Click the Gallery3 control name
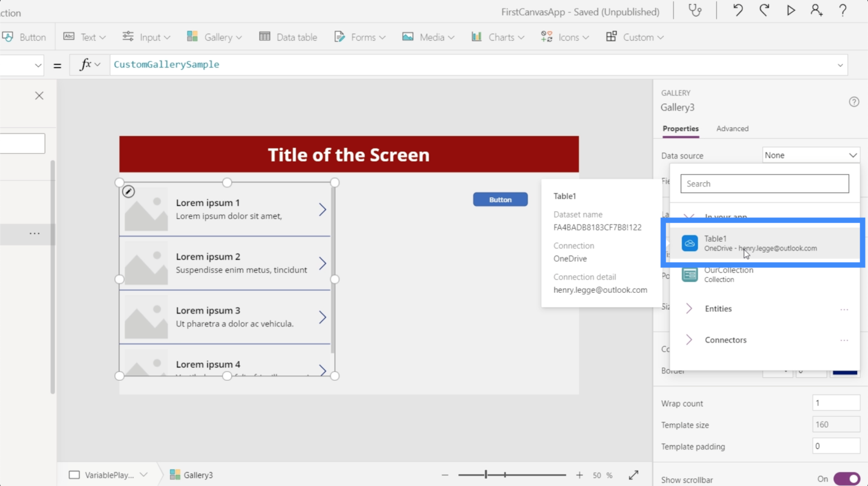Screen dimensions: 868x486 (677, 107)
